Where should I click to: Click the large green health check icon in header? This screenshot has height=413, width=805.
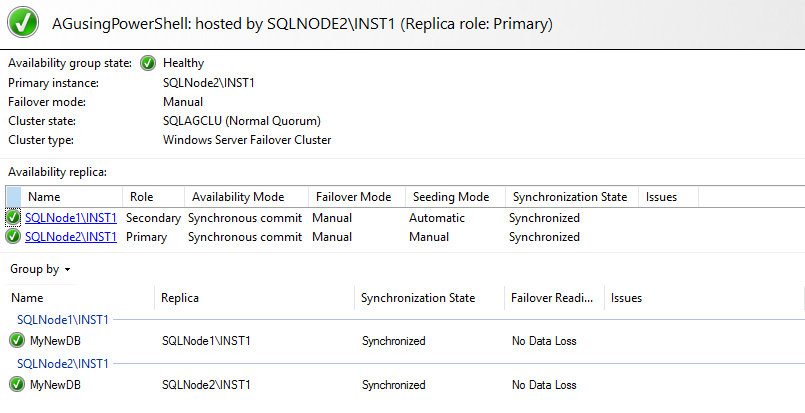pos(24,22)
